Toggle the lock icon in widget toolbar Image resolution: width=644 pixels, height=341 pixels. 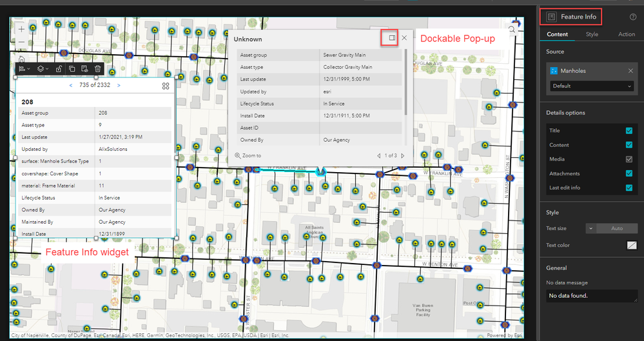pyautogui.click(x=59, y=69)
